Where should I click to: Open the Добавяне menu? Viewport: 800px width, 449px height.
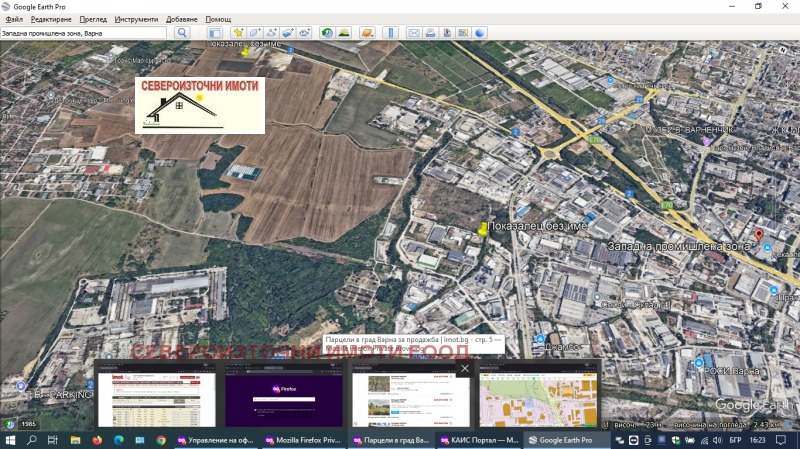182,19
